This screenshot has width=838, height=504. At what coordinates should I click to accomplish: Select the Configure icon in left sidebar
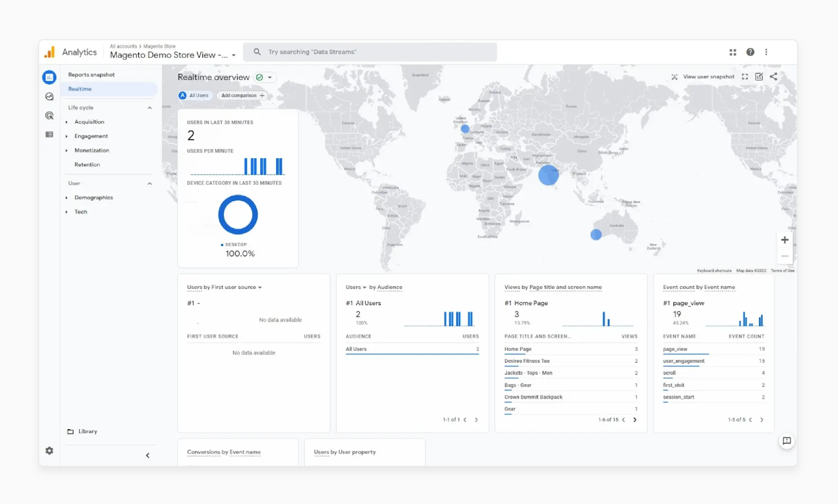click(x=49, y=134)
